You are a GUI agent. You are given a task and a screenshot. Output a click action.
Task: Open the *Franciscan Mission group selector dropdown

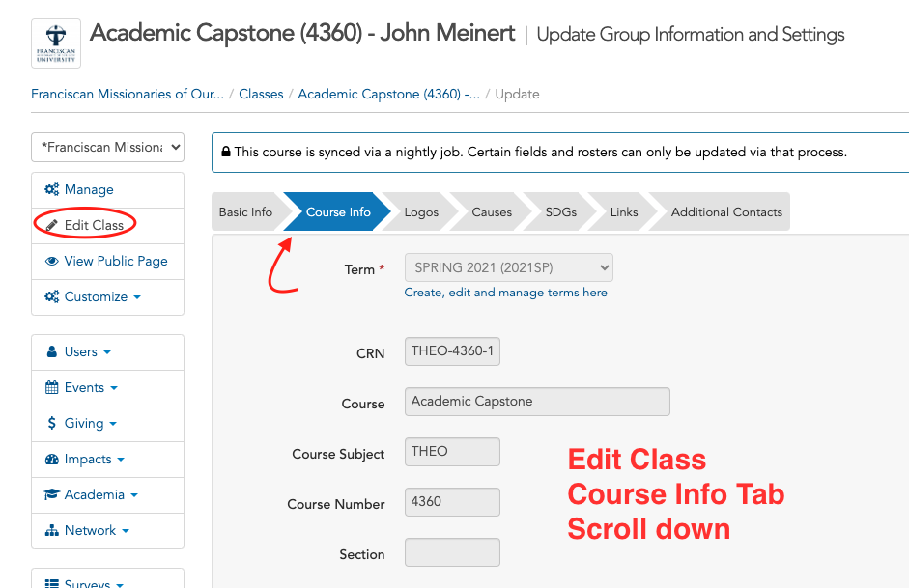click(108, 147)
